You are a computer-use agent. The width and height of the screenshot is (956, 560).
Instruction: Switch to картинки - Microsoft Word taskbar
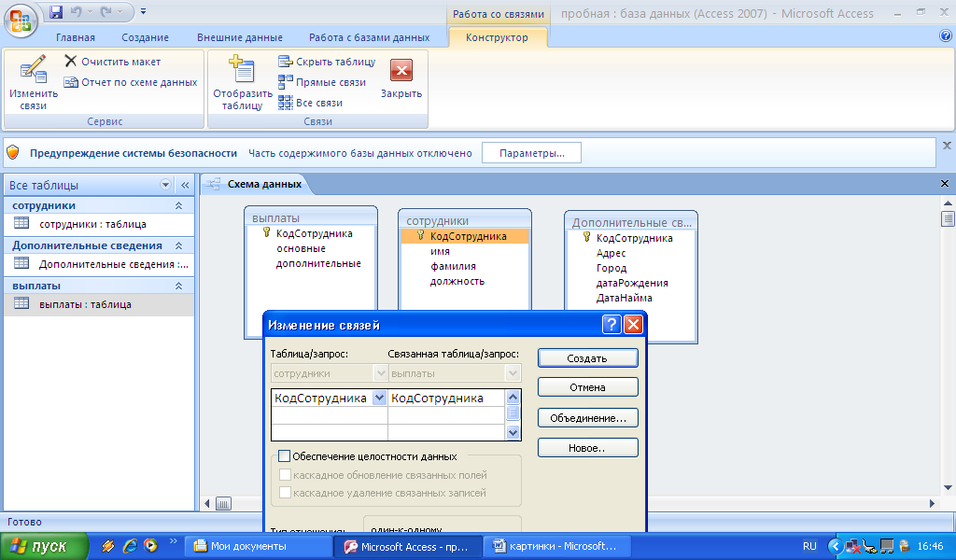click(x=556, y=546)
